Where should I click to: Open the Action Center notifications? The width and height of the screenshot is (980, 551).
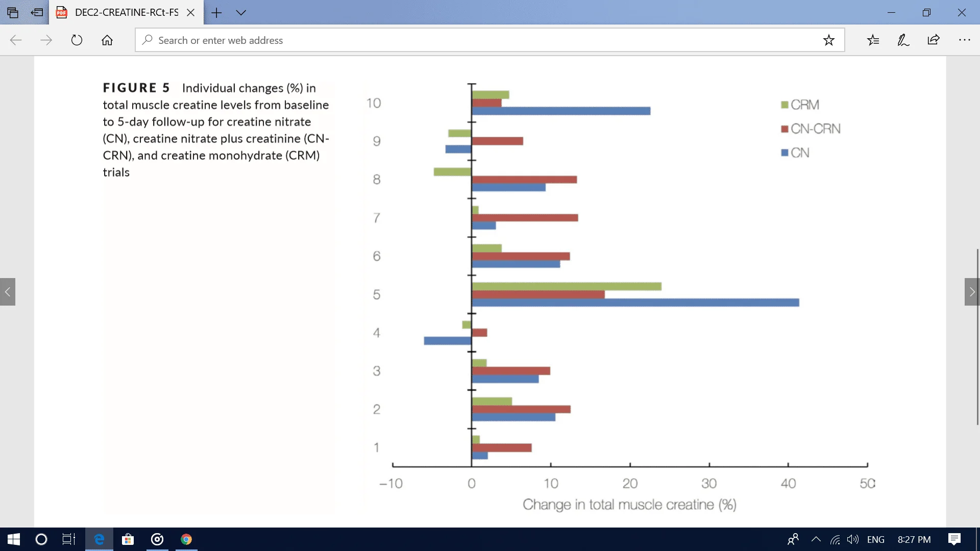[954, 539]
